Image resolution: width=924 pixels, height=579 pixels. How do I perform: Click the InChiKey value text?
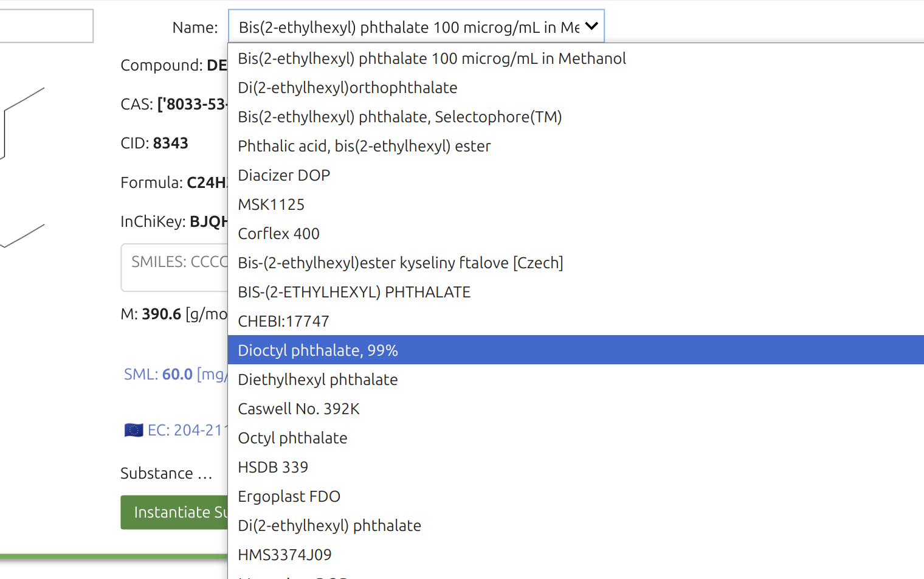coord(209,221)
